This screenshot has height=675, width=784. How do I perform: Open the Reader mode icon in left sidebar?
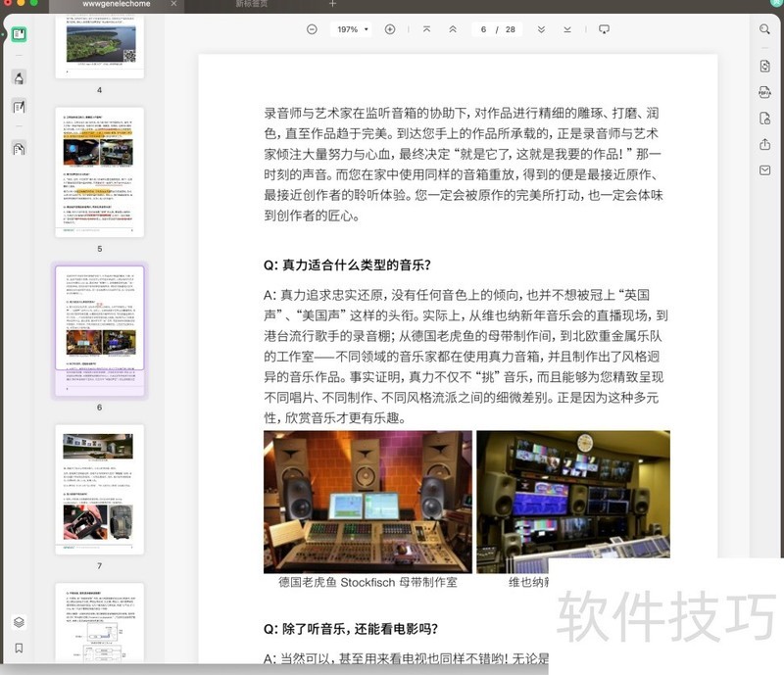point(19,34)
